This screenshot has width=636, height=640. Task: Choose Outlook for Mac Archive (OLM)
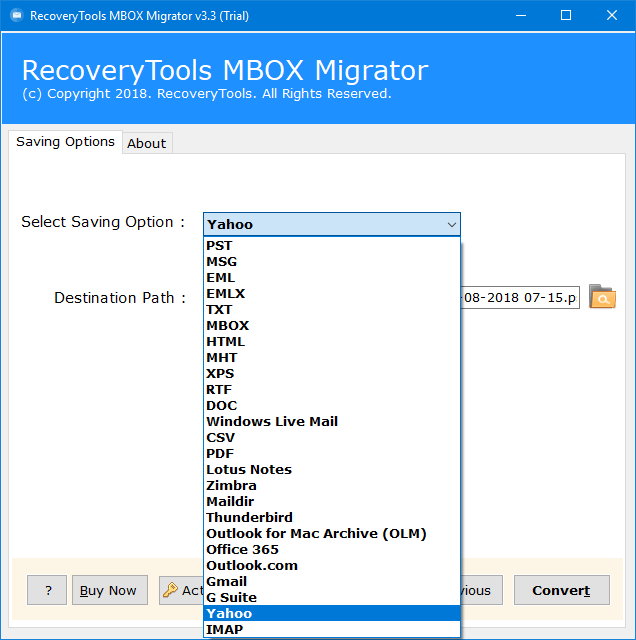point(316,533)
